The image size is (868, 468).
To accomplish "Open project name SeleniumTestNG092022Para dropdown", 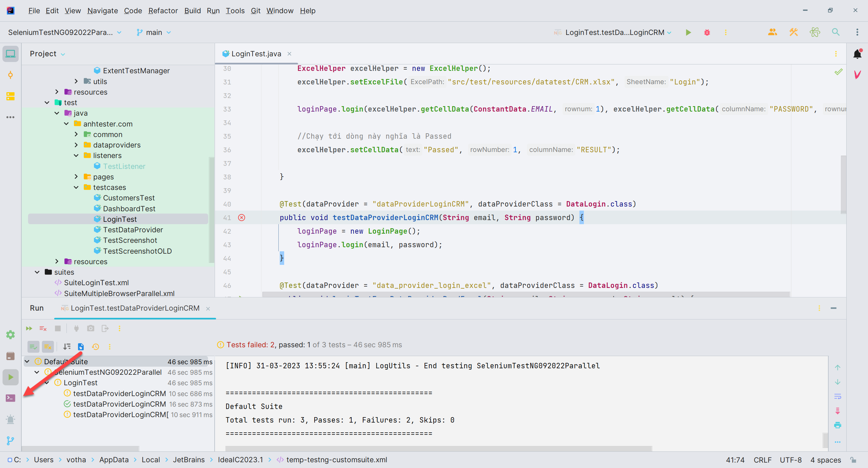I will (65, 33).
